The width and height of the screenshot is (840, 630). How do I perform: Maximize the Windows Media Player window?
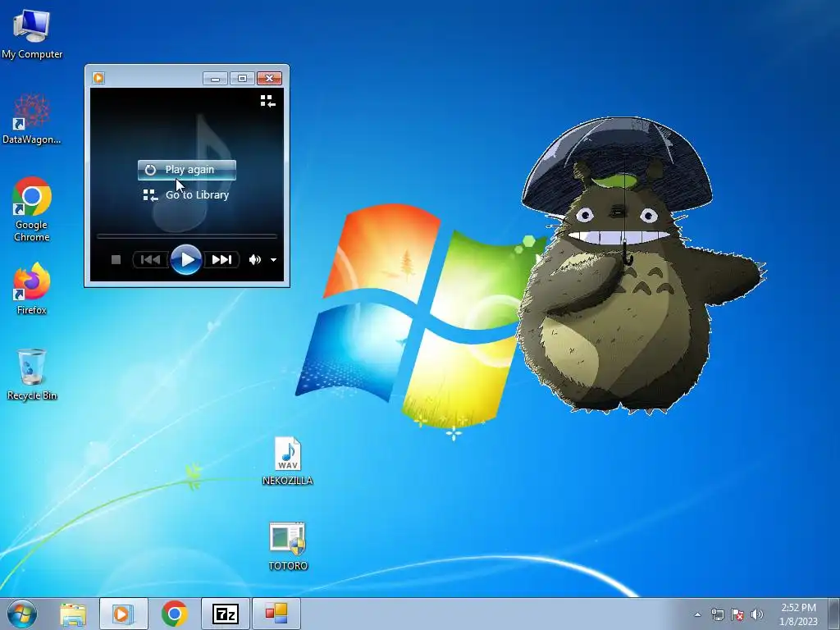click(x=242, y=79)
